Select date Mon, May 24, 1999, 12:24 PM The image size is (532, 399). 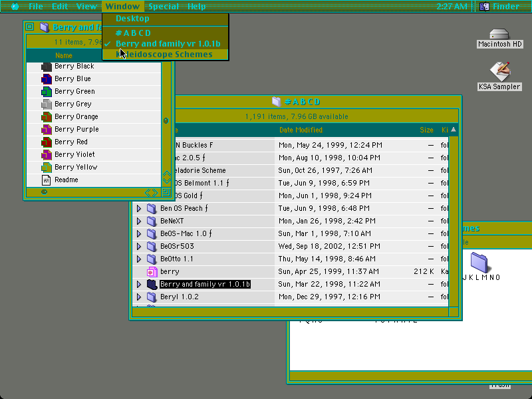(x=330, y=145)
